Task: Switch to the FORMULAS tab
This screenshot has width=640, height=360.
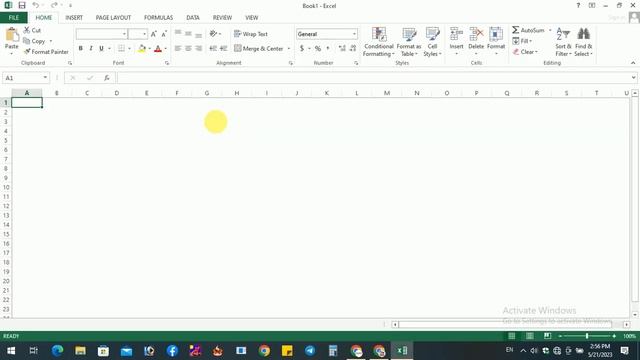Action: click(x=158, y=18)
